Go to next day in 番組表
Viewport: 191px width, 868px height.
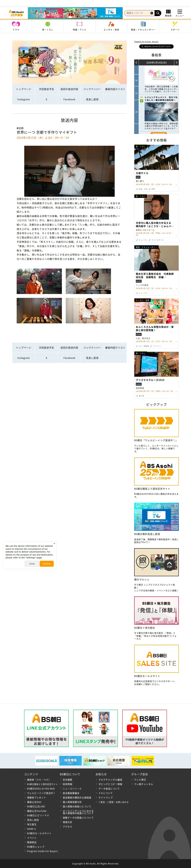pyautogui.click(x=177, y=62)
